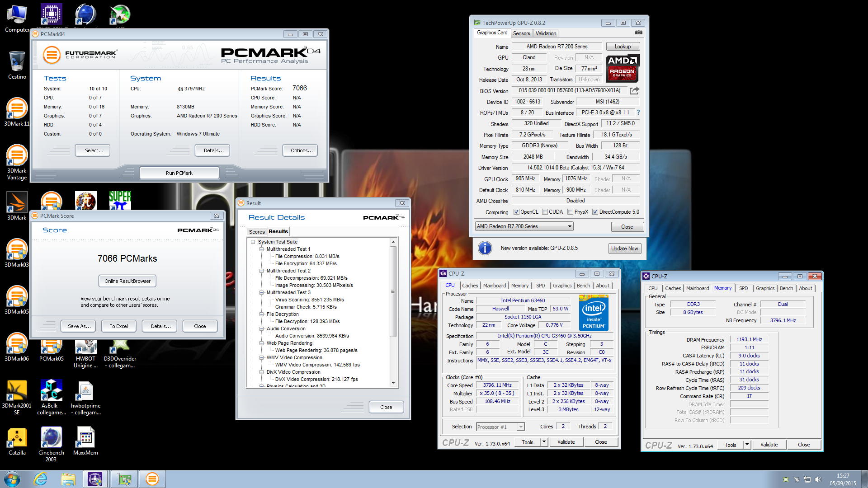This screenshot has width=868, height=488.
Task: Launch Cinebench 2003 desktop shortcut
Action: pyautogui.click(x=51, y=444)
